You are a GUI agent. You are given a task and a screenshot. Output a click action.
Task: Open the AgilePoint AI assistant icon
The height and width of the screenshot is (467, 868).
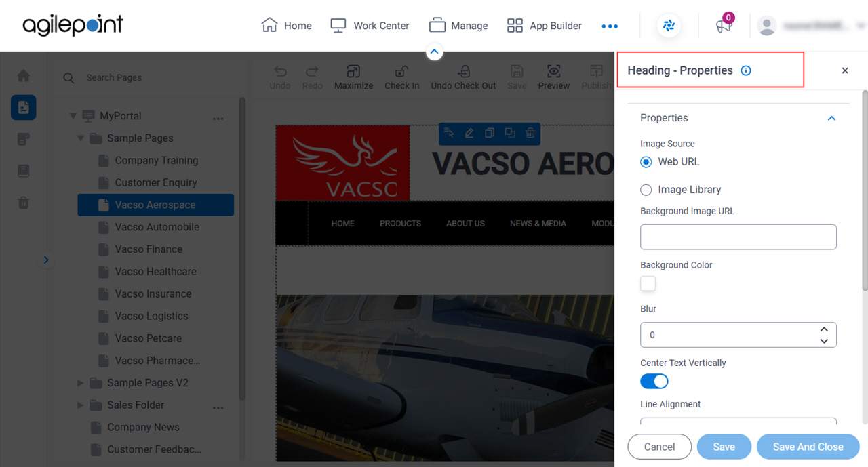pos(669,26)
